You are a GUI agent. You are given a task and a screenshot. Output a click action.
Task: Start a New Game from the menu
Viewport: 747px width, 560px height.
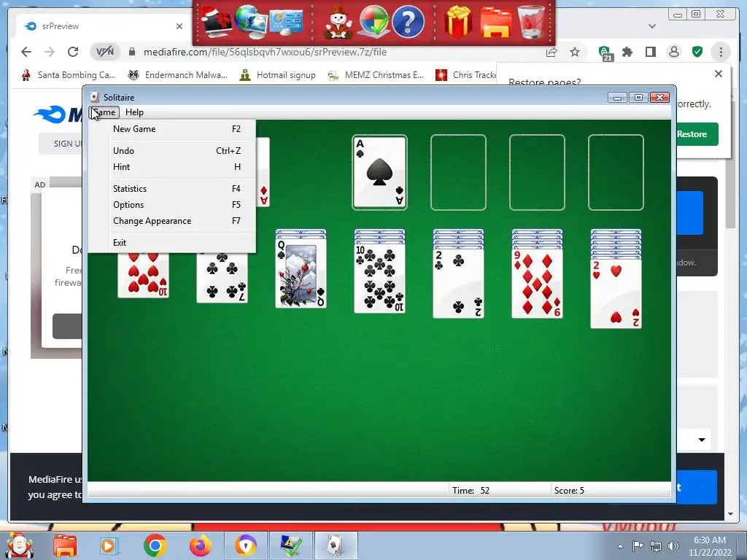[177, 129]
